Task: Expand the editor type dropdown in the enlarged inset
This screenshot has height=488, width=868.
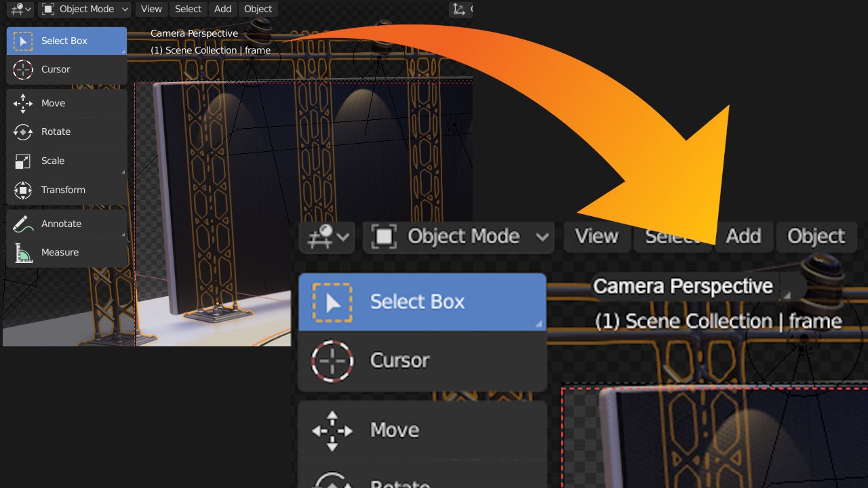Action: pyautogui.click(x=327, y=237)
